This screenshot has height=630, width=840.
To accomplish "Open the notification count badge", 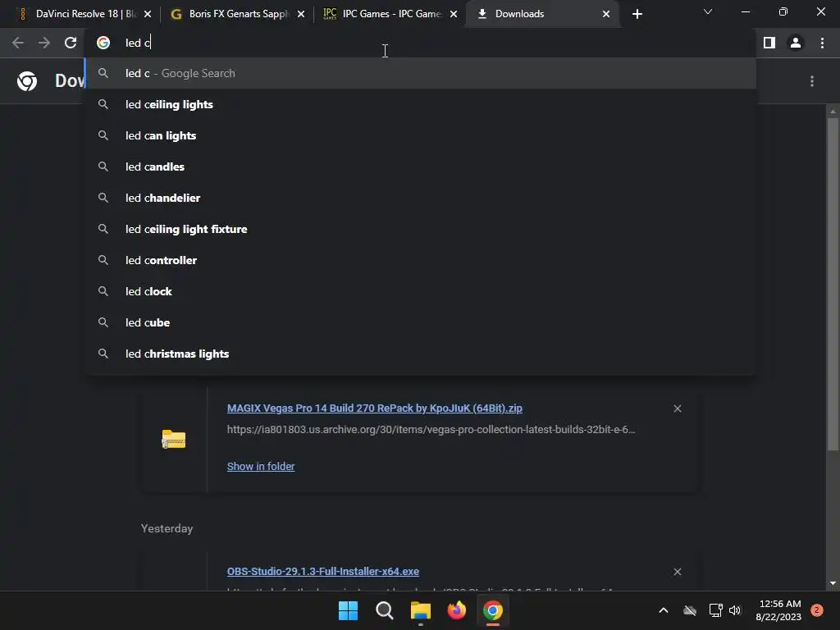I will 817,610.
